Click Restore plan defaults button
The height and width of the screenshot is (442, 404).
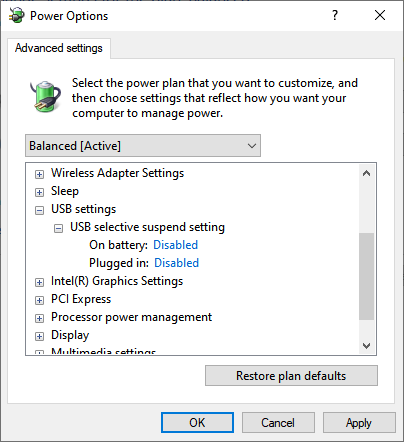click(x=291, y=376)
